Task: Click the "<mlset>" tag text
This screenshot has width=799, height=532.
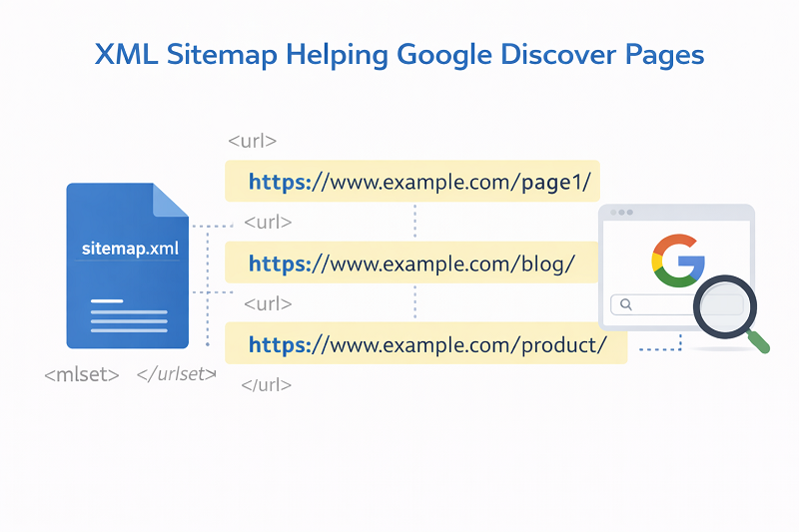Action: tap(82, 374)
